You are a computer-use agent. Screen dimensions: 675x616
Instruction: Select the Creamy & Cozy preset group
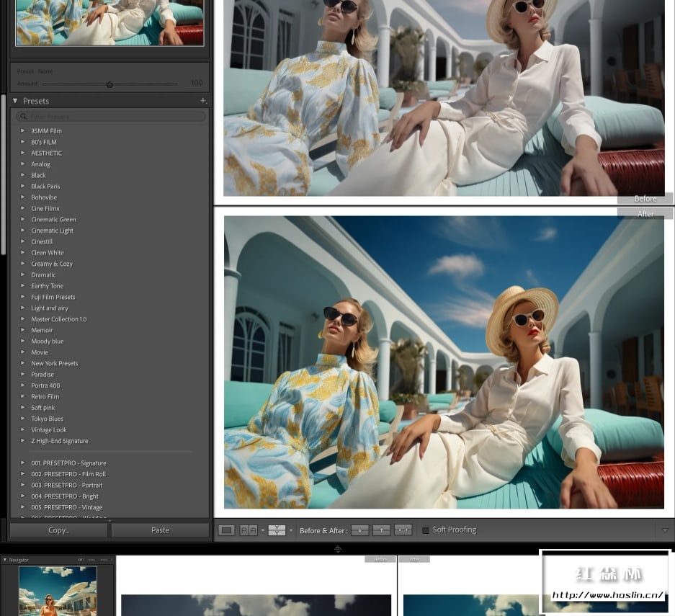point(52,264)
